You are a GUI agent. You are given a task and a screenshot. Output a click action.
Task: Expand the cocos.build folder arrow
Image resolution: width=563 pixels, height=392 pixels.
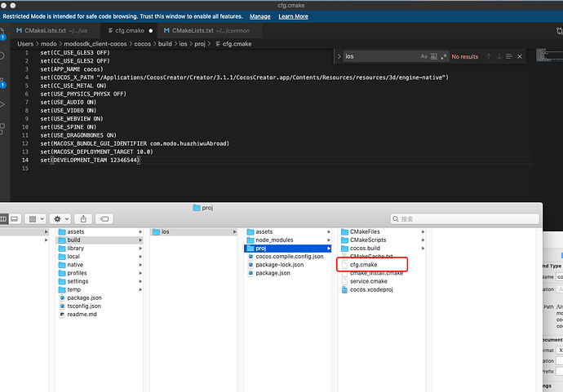pos(423,249)
